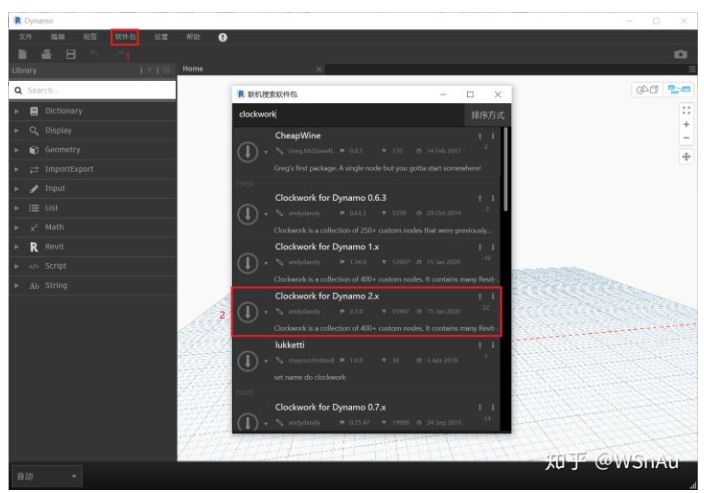Open version dropdown beside Clockwork 2.x download
This screenshot has width=704, height=493.
point(266,312)
